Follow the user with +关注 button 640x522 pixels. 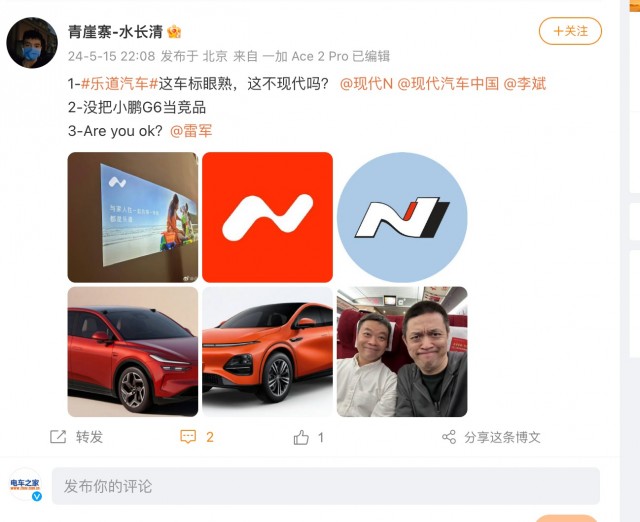570,31
